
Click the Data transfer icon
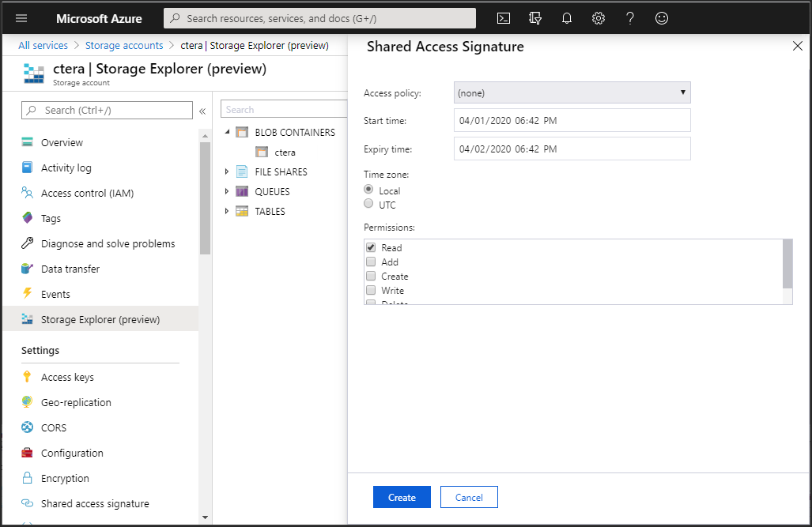point(28,269)
